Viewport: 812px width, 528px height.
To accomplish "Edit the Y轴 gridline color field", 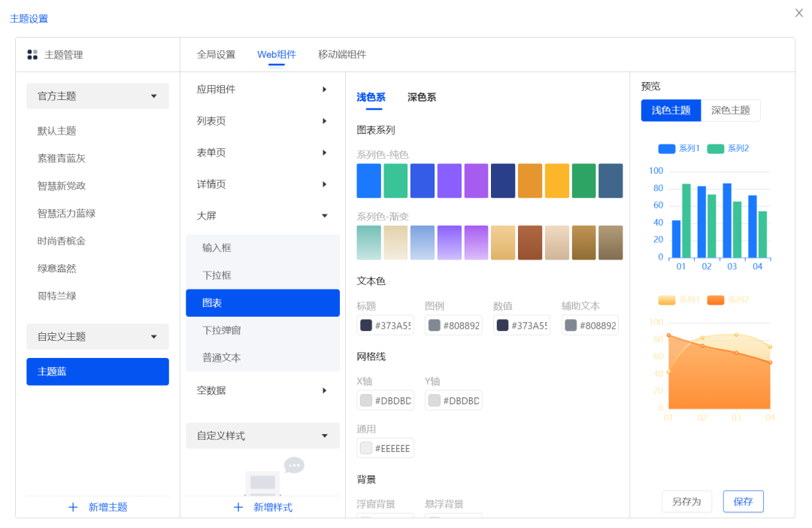I will click(453, 401).
